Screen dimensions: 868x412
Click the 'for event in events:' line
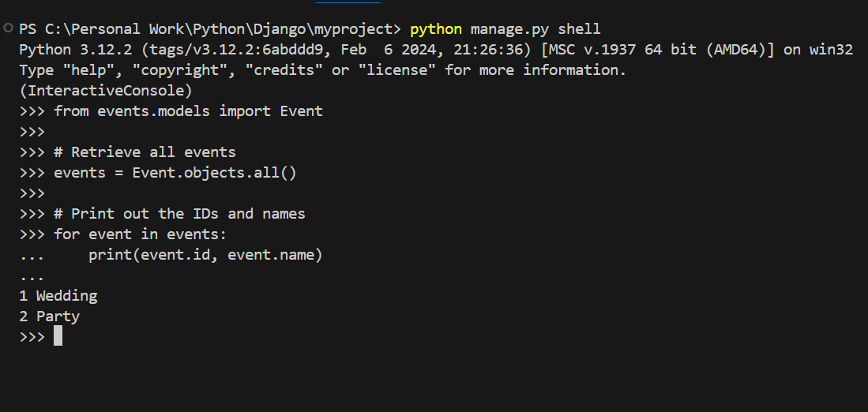click(140, 234)
